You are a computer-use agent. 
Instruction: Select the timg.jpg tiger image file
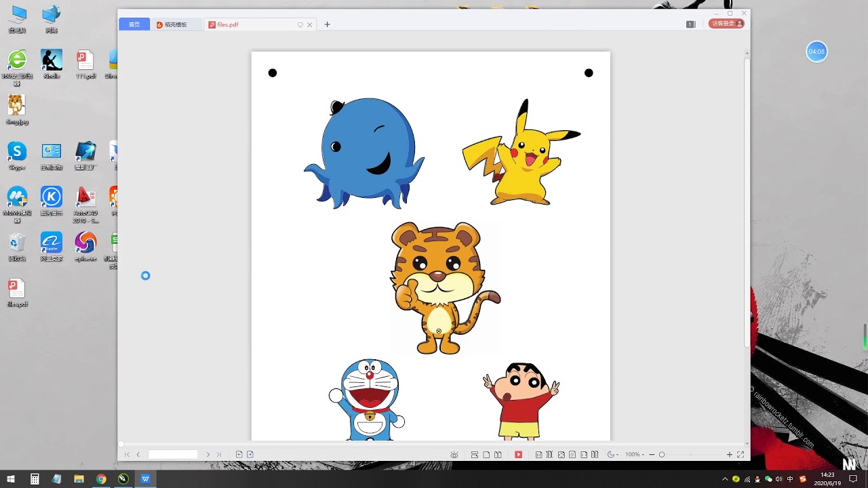pos(17,109)
